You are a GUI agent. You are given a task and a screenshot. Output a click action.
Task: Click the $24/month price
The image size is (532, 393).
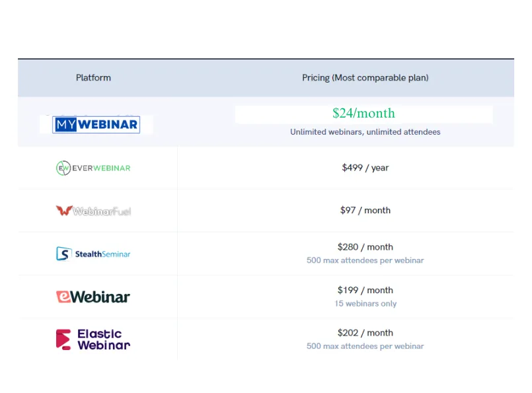[363, 113]
